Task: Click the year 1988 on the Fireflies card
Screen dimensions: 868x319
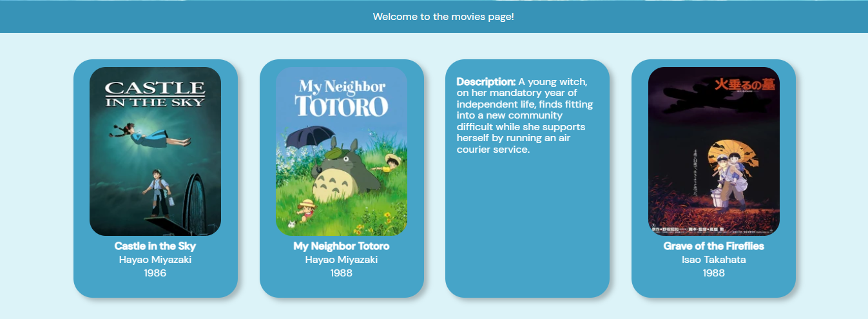Action: [713, 273]
